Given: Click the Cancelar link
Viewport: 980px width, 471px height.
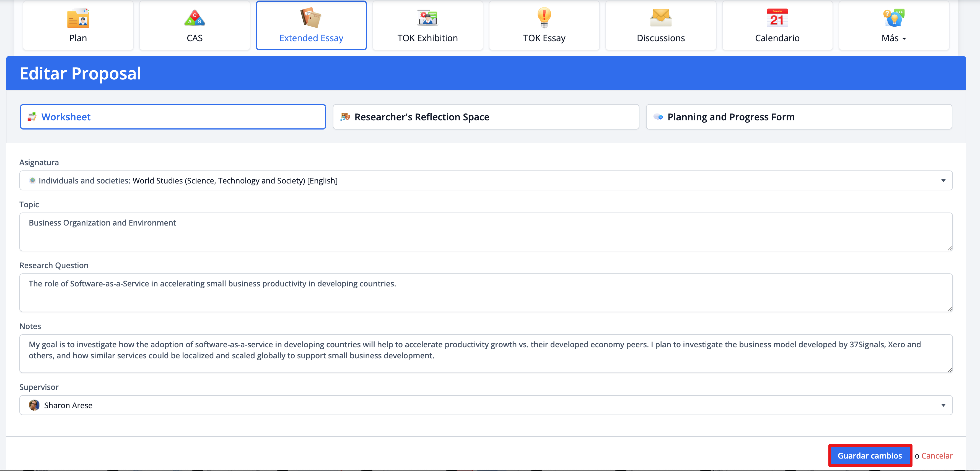Looking at the screenshot, I should 937,456.
